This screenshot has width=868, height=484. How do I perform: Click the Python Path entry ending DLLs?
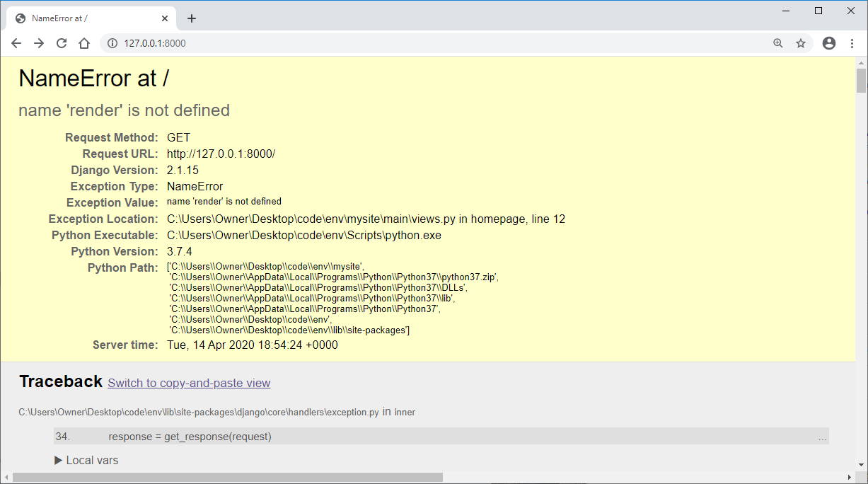pyautogui.click(x=318, y=288)
